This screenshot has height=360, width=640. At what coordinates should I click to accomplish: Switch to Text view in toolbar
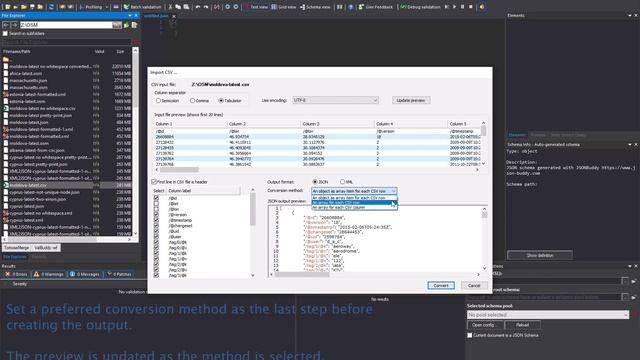click(x=256, y=7)
